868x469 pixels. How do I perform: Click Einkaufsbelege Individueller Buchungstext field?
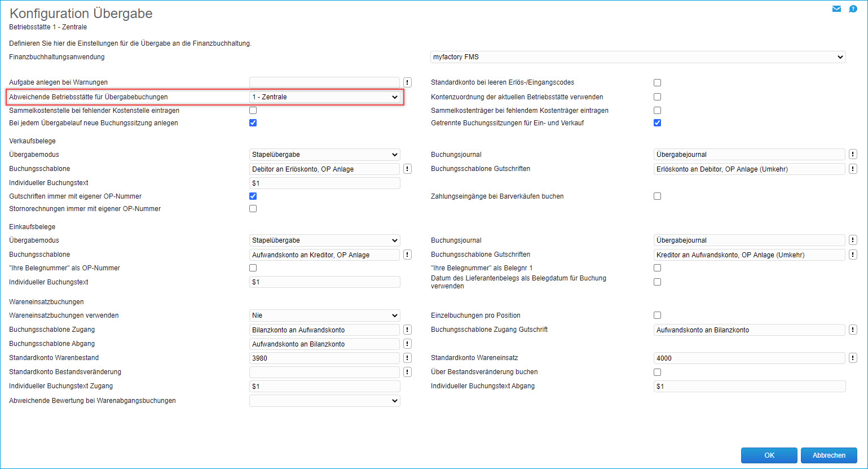pos(325,282)
